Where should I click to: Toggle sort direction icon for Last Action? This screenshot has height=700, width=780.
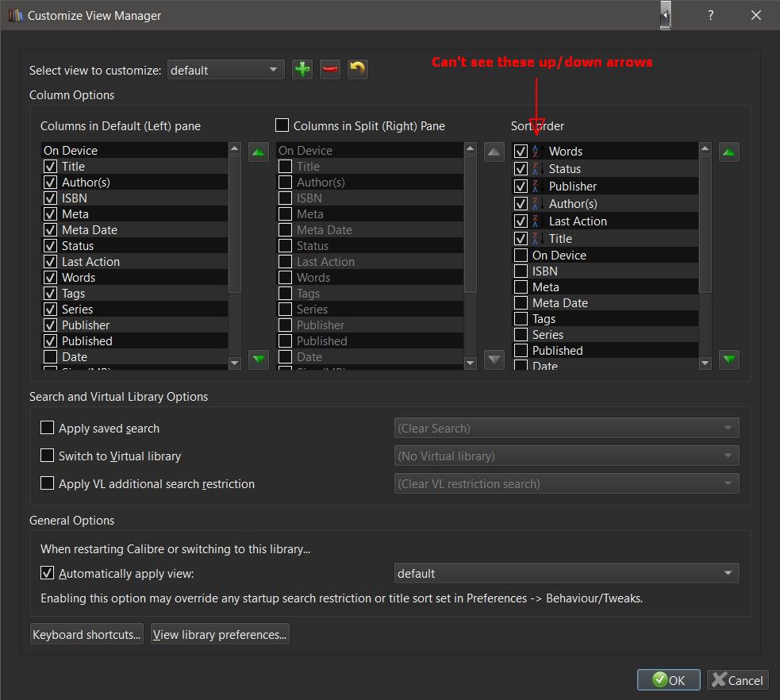coord(536,221)
